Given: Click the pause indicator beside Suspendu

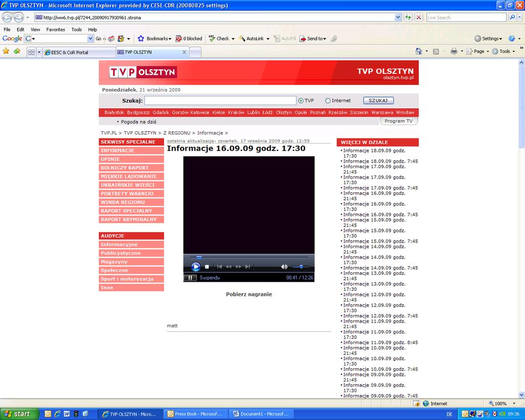Looking at the screenshot, I should click(190, 277).
